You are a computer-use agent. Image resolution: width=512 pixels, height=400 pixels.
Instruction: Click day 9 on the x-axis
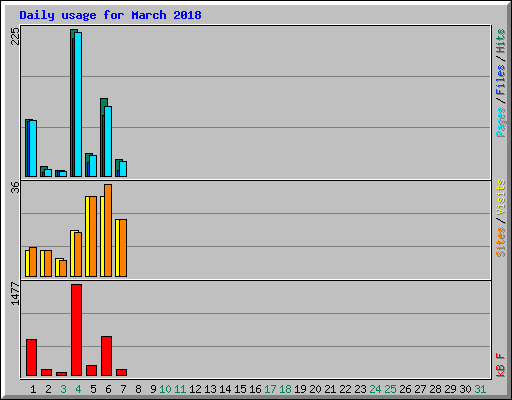coord(153,389)
